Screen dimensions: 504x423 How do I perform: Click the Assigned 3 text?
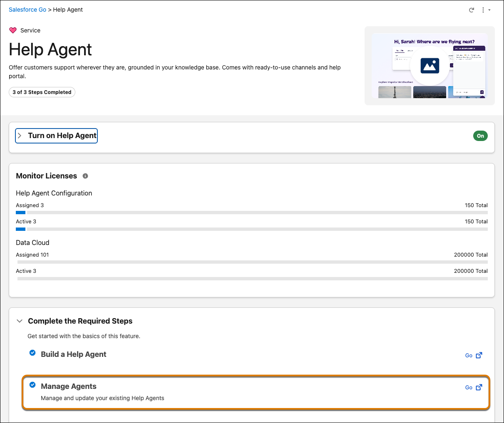click(x=30, y=205)
